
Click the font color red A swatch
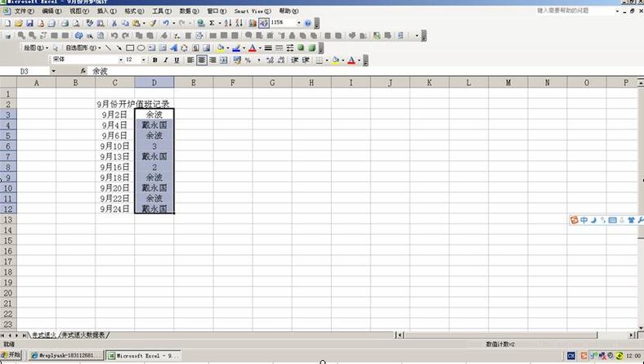[x=351, y=61]
